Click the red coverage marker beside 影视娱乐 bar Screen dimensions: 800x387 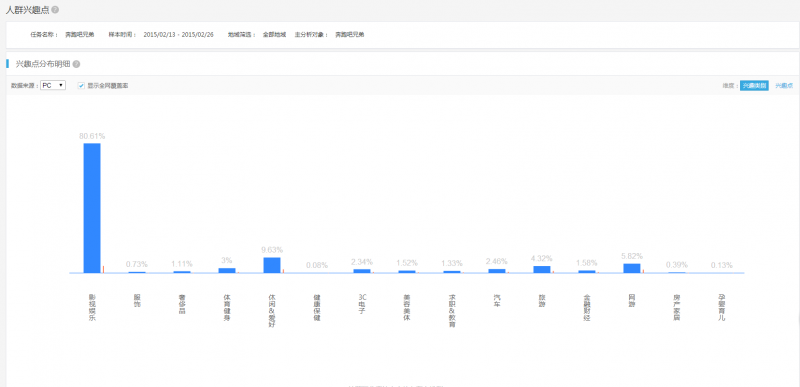[x=103, y=269]
